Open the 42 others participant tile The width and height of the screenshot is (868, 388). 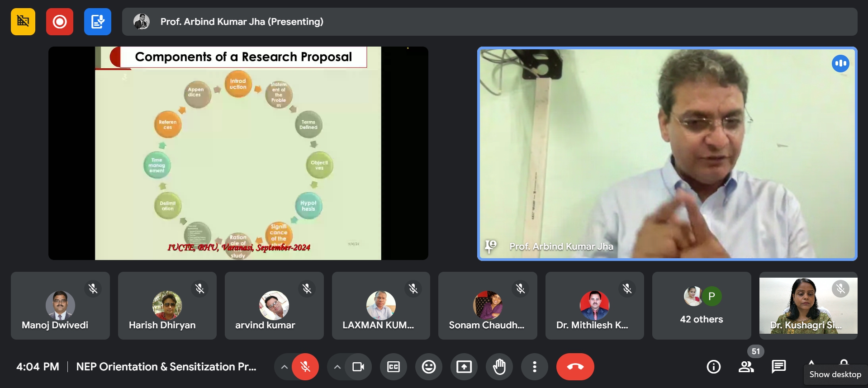tap(702, 306)
